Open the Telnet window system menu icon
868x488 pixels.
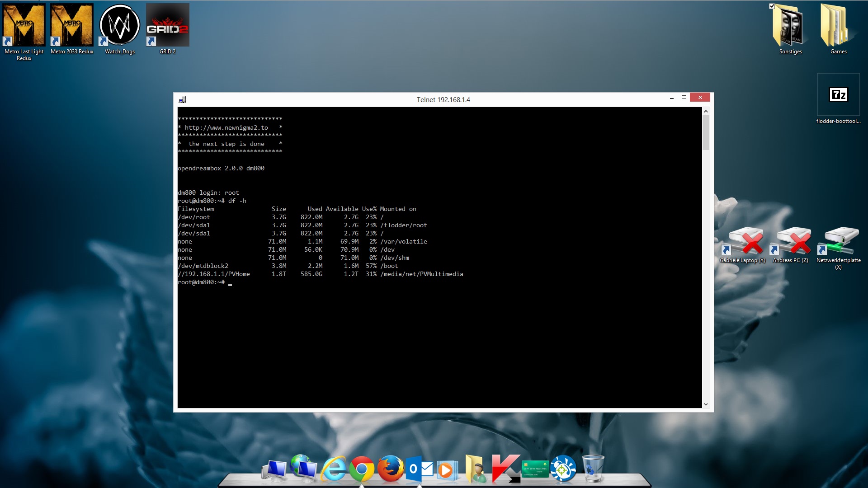182,99
